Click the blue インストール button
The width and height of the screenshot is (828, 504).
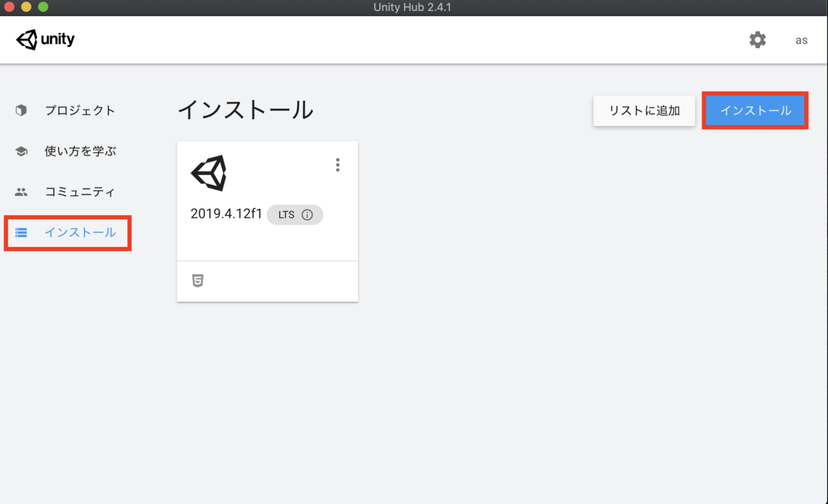[756, 110]
